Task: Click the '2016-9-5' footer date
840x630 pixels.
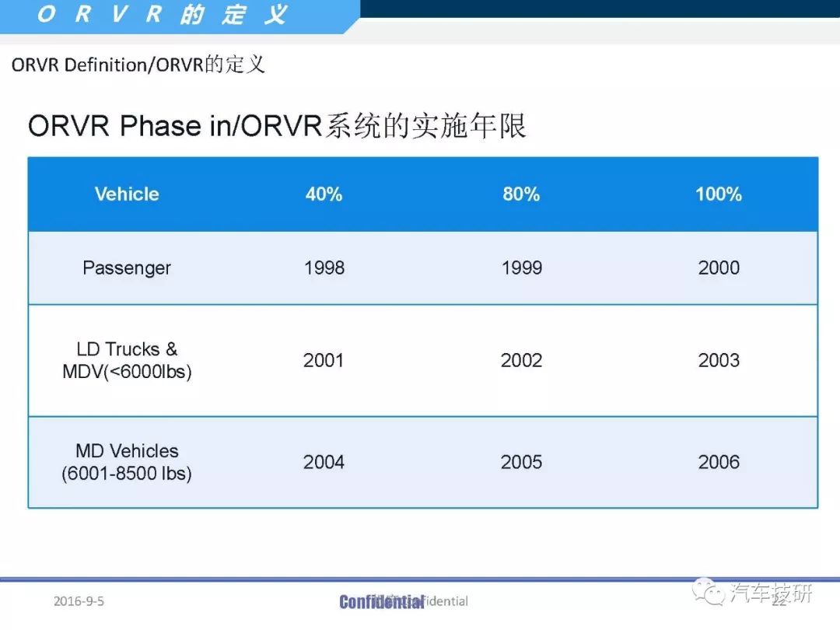Action: click(79, 601)
